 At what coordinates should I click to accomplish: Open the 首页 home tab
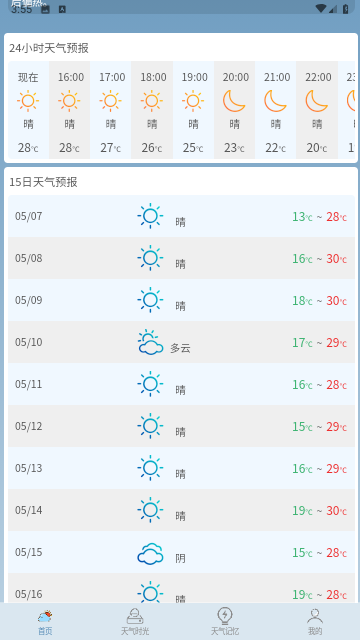tap(45, 622)
